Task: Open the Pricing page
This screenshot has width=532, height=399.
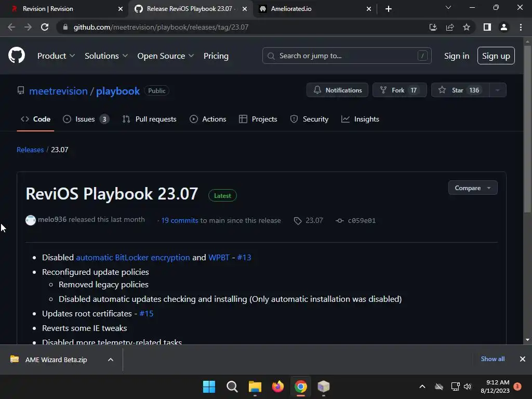Action: 216,56
